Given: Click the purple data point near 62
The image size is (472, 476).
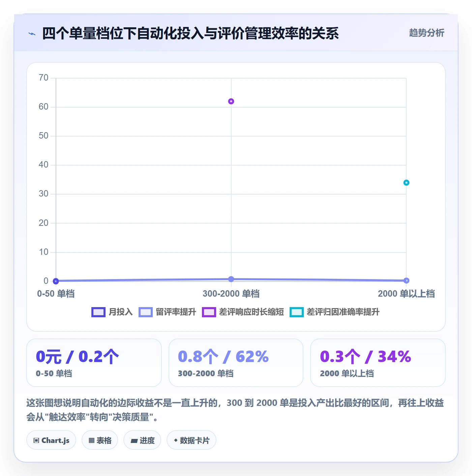Looking at the screenshot, I should point(231,101).
